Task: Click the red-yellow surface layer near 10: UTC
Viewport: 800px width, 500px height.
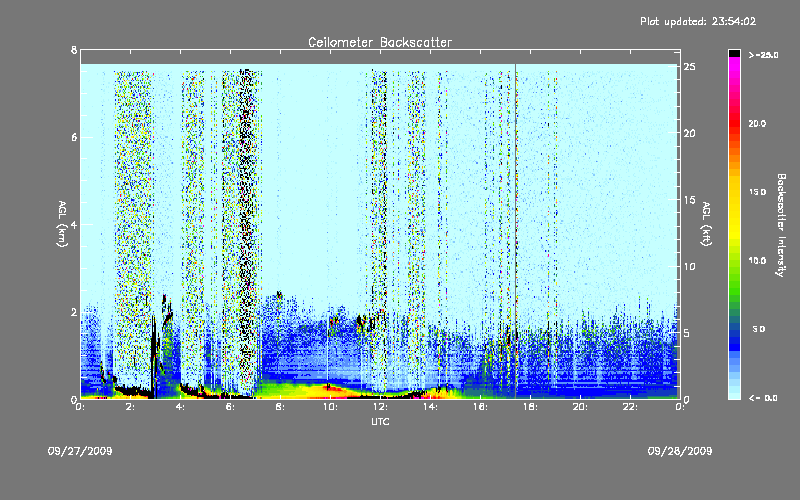Action: (327, 391)
